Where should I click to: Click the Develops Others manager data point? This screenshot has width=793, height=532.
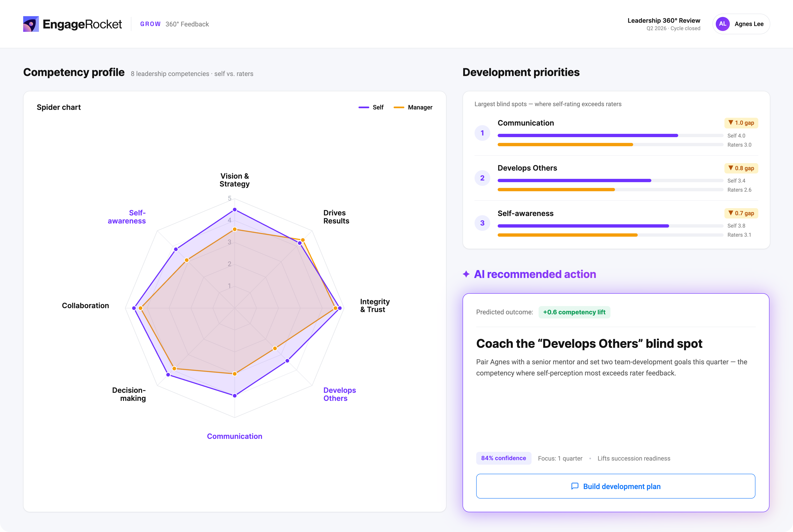[x=275, y=348]
